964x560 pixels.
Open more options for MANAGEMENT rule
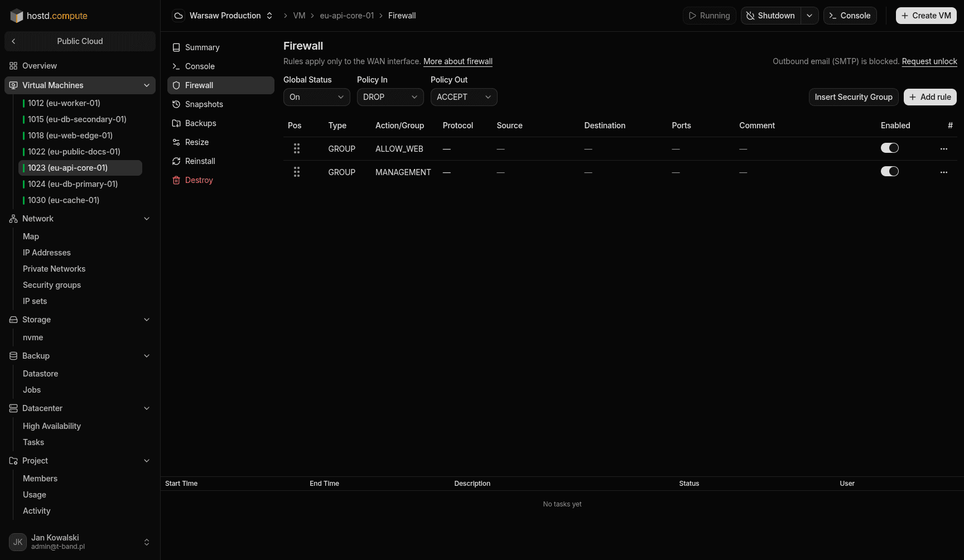pos(943,172)
